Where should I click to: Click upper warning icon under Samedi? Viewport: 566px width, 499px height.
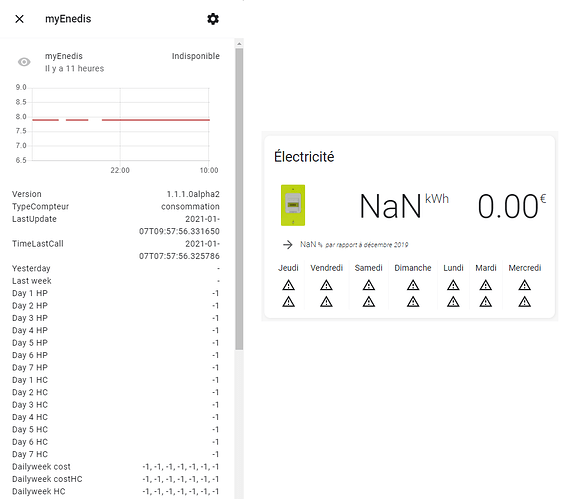tap(369, 285)
